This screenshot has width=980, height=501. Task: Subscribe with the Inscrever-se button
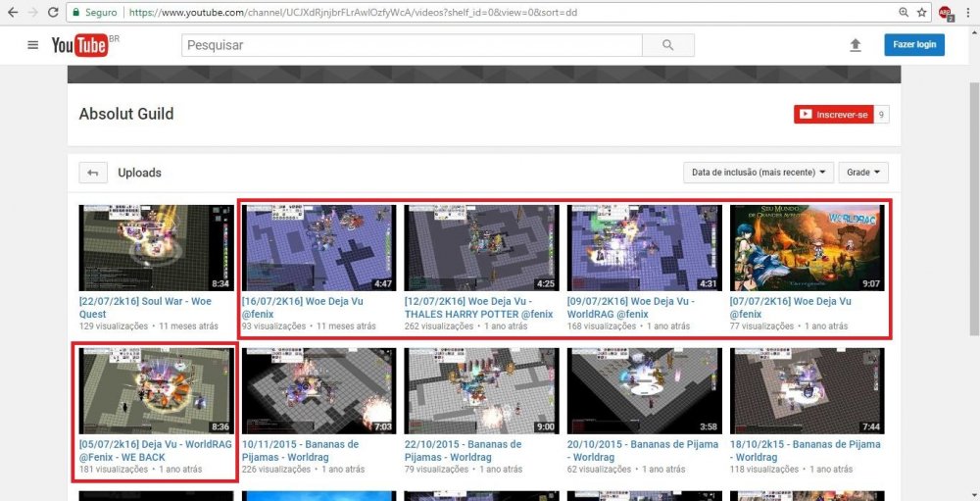point(834,115)
